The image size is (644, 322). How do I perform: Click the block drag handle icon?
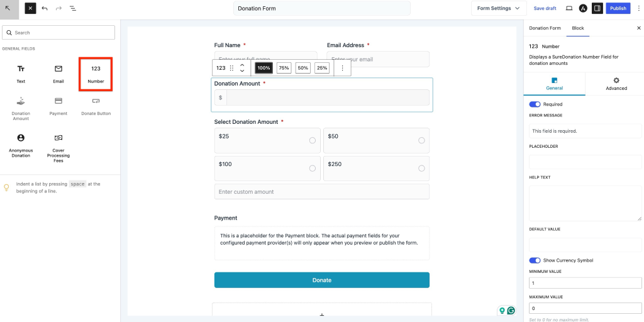(x=231, y=68)
